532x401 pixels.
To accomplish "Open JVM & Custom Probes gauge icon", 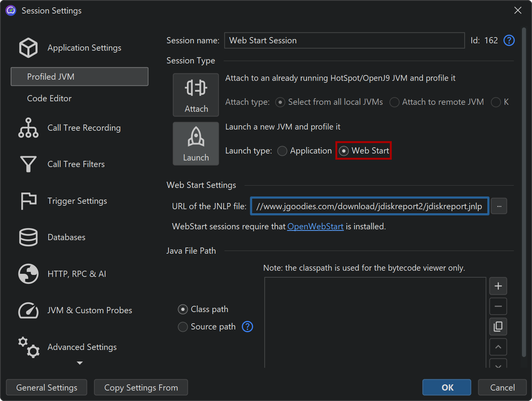I will pyautogui.click(x=28, y=311).
